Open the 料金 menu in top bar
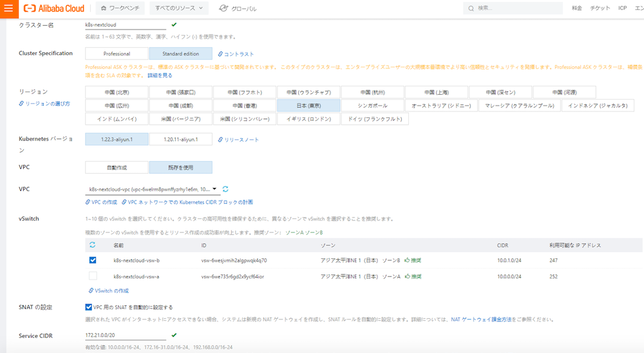 [576, 8]
